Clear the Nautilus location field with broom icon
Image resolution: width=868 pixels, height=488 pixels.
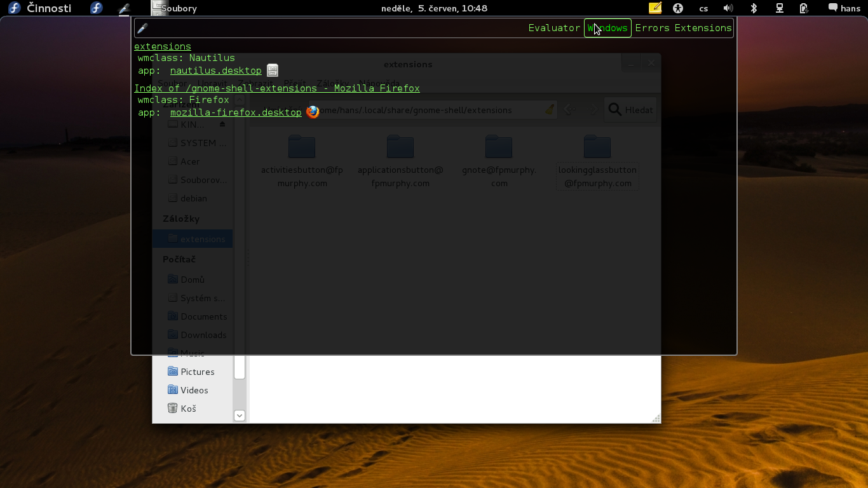[550, 110]
